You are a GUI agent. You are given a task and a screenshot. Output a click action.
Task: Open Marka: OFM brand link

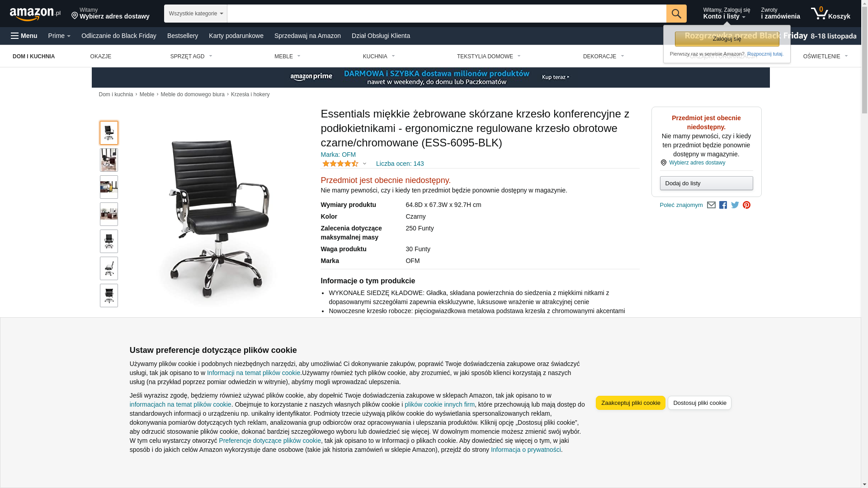(x=338, y=155)
